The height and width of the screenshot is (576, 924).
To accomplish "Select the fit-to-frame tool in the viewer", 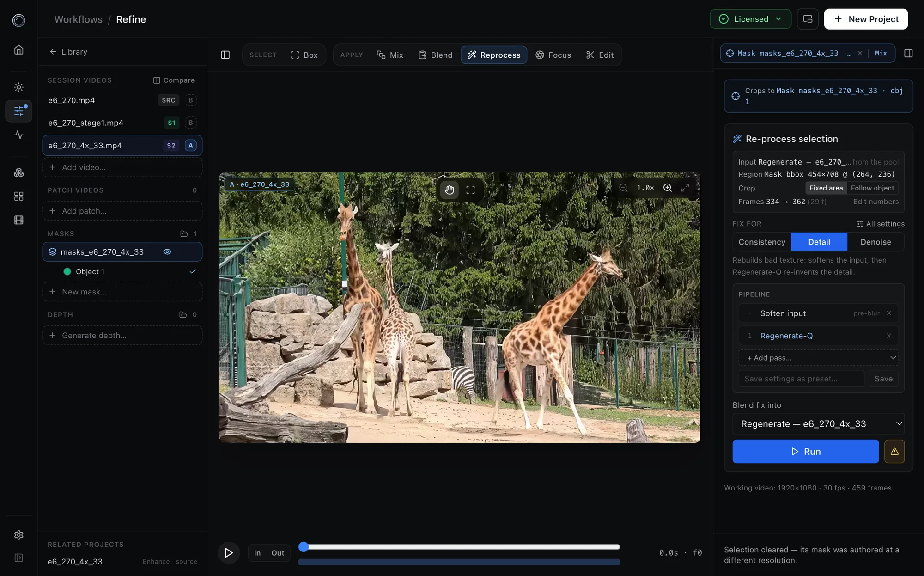I will 470,190.
